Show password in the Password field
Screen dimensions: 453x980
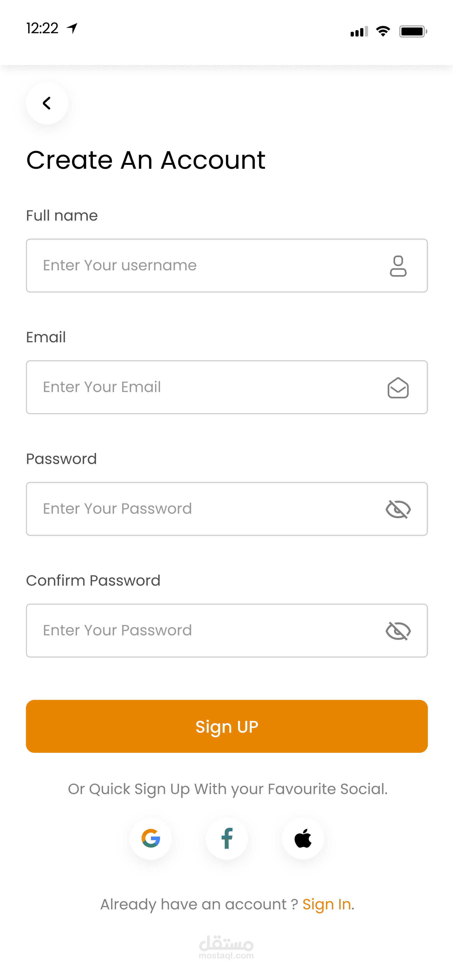pyautogui.click(x=398, y=509)
